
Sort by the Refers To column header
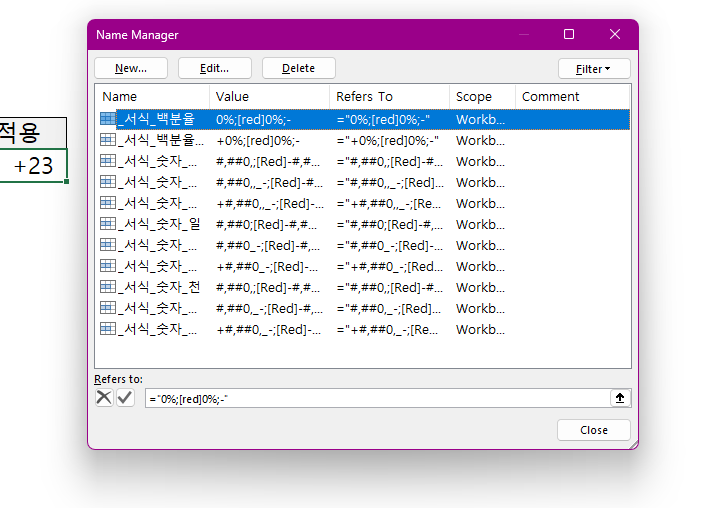(x=389, y=96)
